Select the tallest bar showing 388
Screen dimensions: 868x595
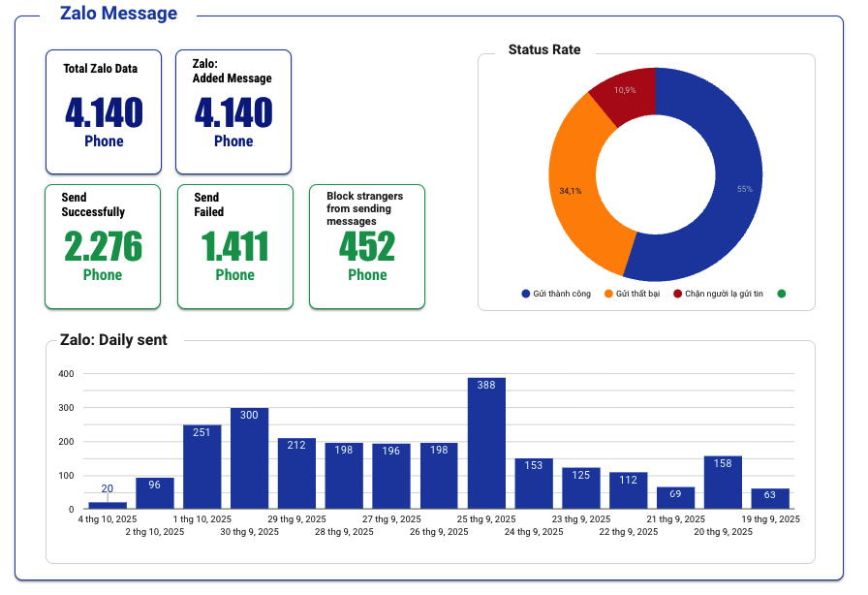[486, 444]
